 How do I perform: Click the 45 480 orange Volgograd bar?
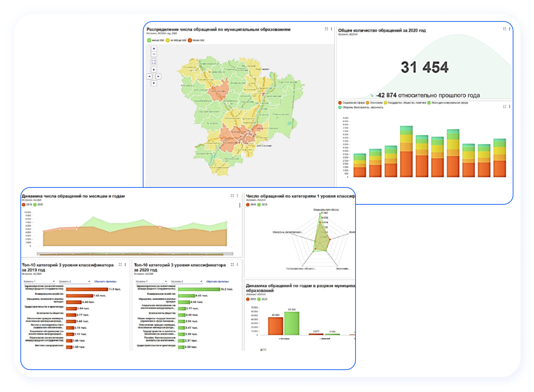(x=276, y=326)
